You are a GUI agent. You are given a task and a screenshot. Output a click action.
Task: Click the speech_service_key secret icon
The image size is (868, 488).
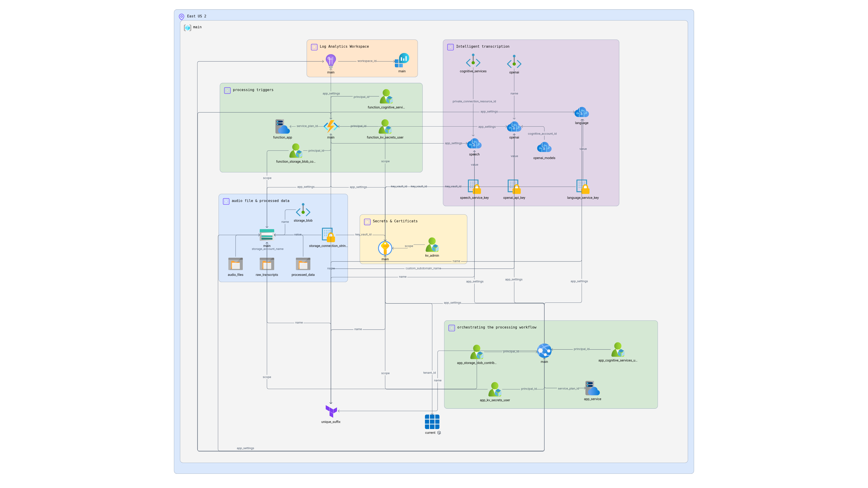pyautogui.click(x=474, y=187)
